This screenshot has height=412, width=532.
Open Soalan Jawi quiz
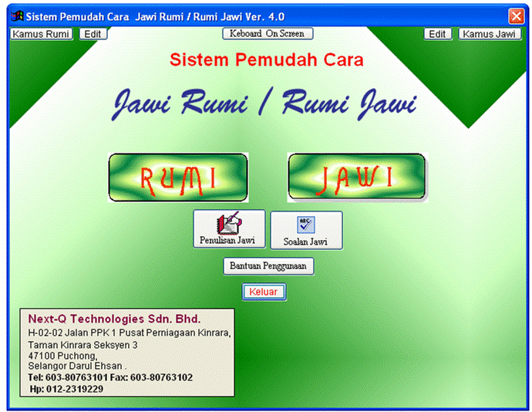(306, 230)
